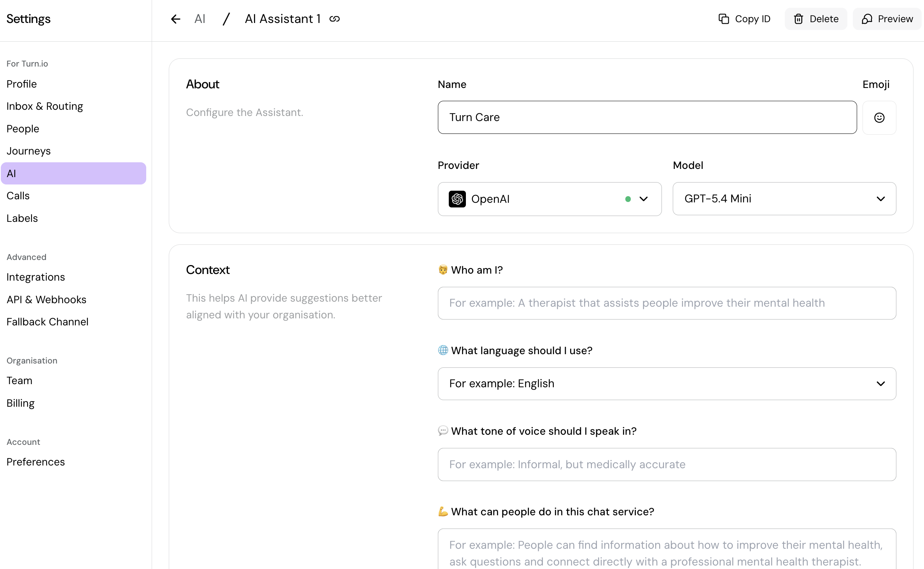
Task: Click the AI breadcrumb link
Action: point(199,19)
